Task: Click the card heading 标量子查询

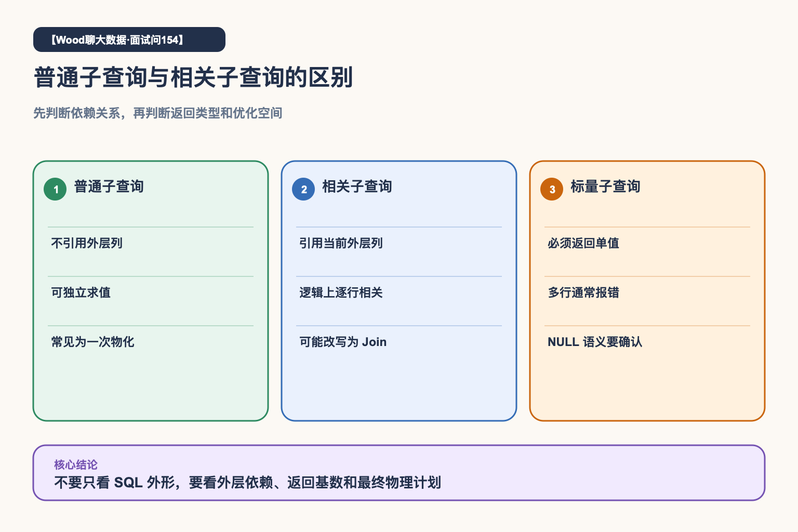Action: point(605,187)
